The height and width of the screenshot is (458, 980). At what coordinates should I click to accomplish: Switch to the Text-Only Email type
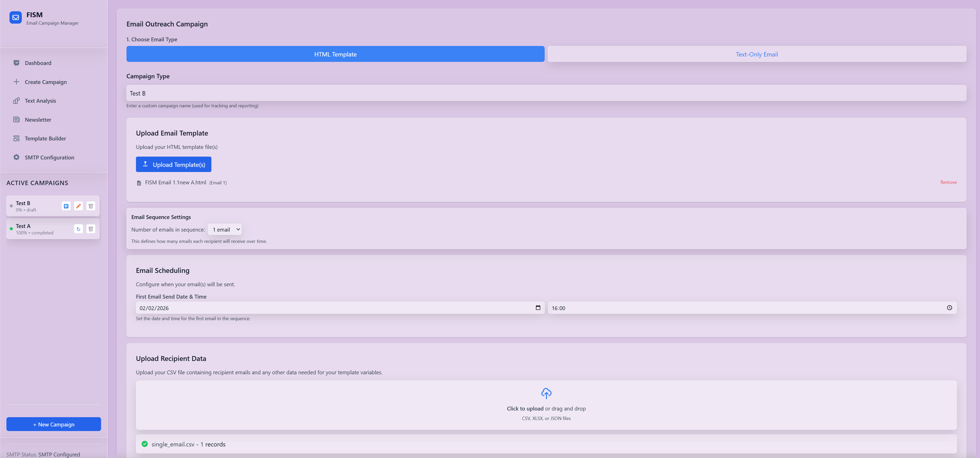[x=756, y=54]
